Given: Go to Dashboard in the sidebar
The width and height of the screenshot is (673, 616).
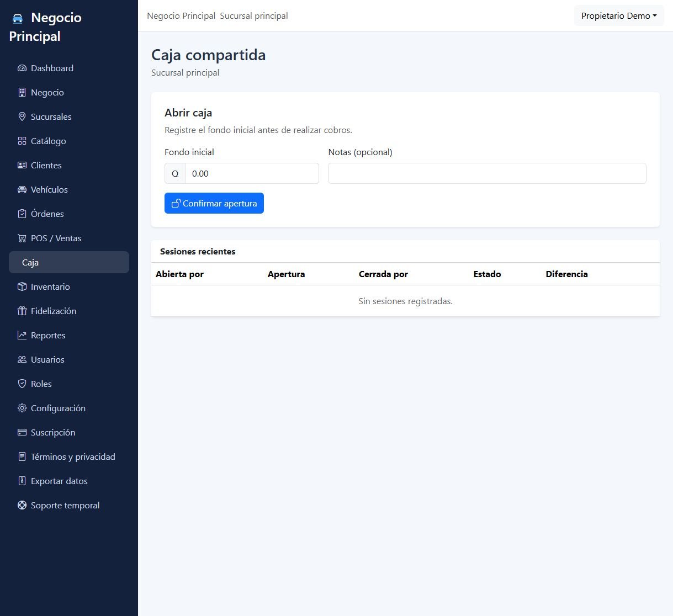Looking at the screenshot, I should click(x=69, y=68).
